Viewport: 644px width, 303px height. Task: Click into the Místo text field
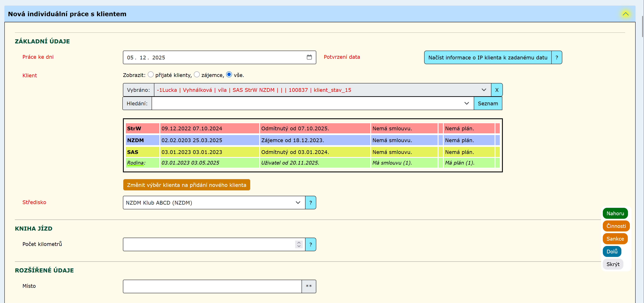tap(212, 286)
